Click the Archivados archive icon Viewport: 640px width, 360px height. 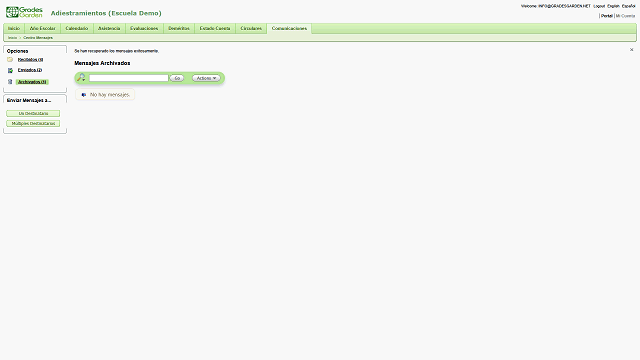point(10,82)
